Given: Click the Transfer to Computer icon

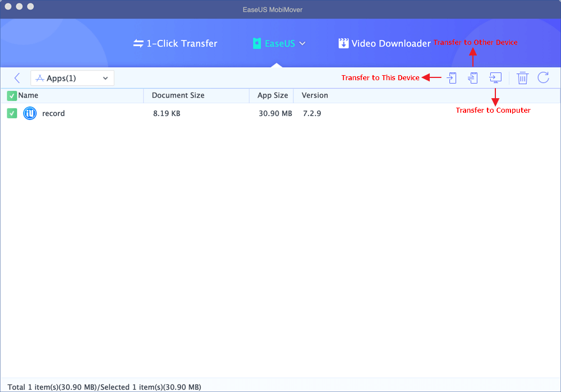Looking at the screenshot, I should point(495,77).
